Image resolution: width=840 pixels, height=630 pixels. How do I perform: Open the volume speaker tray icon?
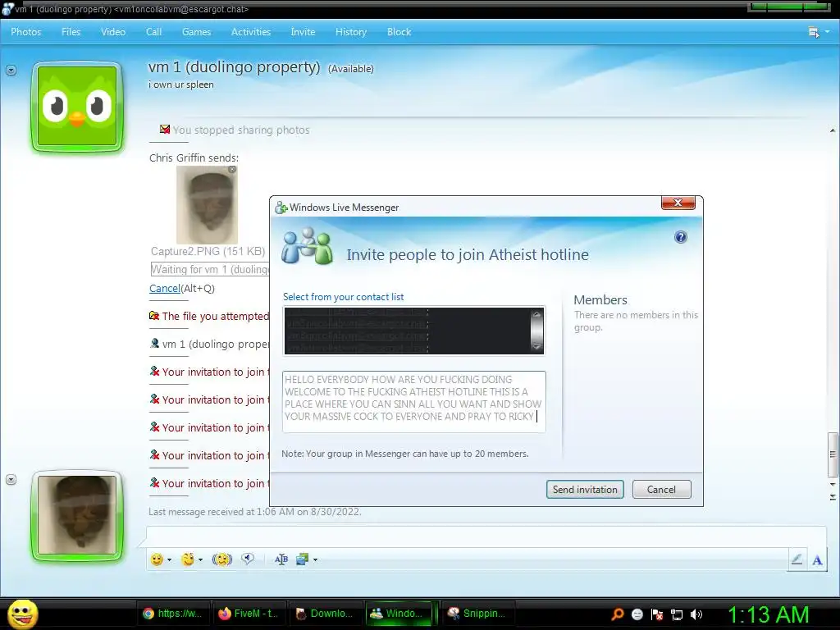pos(696,614)
